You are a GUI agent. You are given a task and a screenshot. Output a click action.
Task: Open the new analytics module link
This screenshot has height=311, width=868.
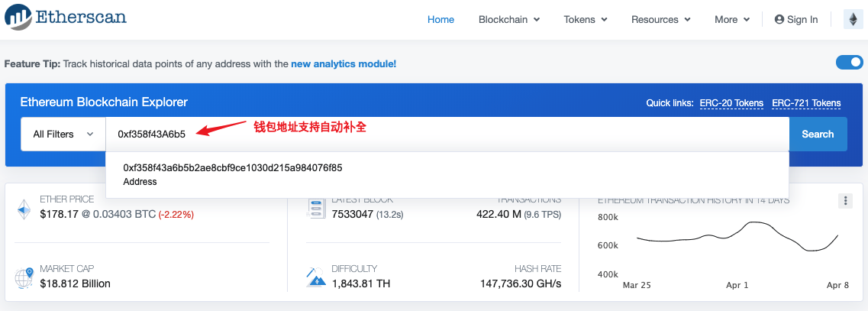[344, 63]
